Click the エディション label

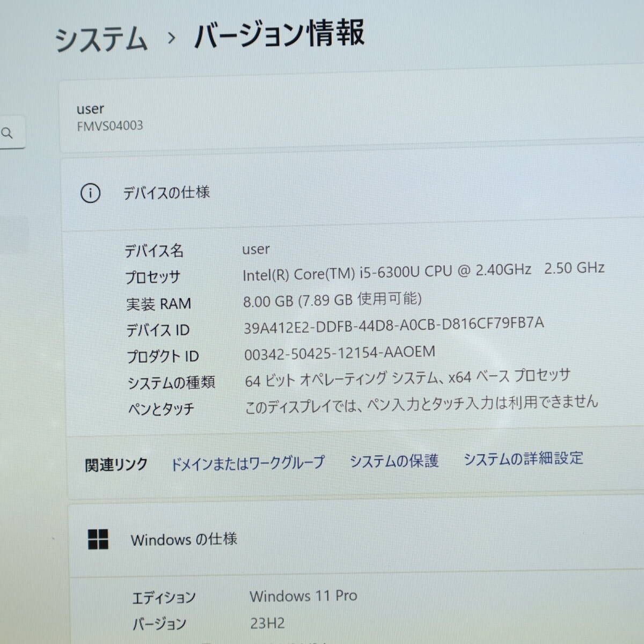tap(164, 597)
